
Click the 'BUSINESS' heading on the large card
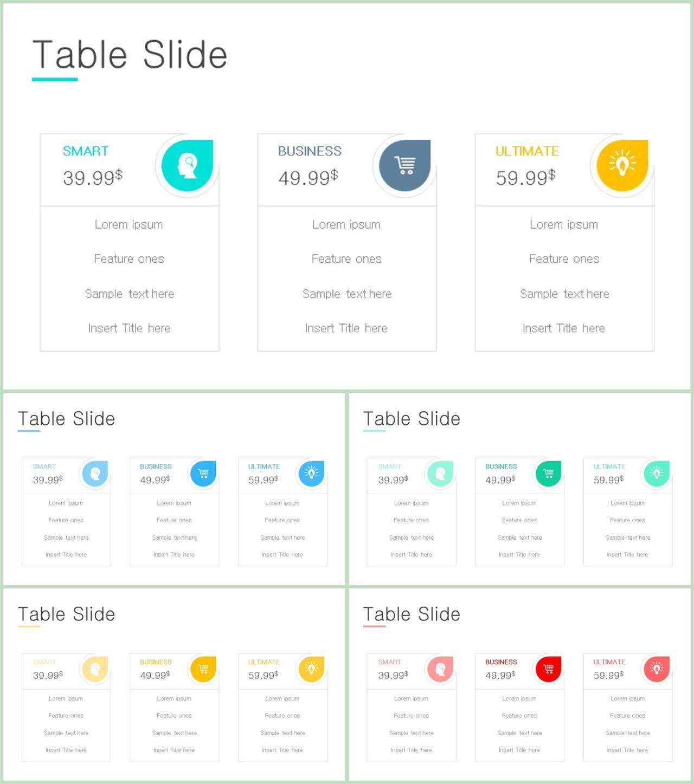(x=310, y=151)
